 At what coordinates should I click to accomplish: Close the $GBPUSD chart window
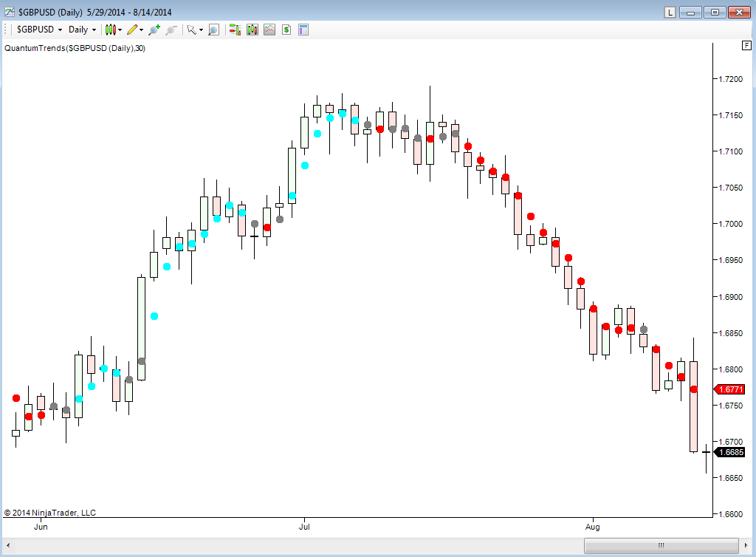click(x=738, y=13)
